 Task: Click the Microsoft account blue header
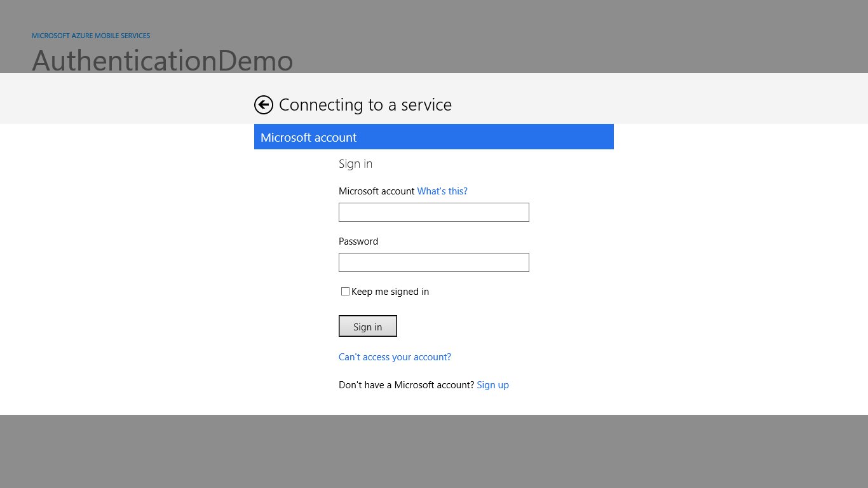(x=434, y=137)
